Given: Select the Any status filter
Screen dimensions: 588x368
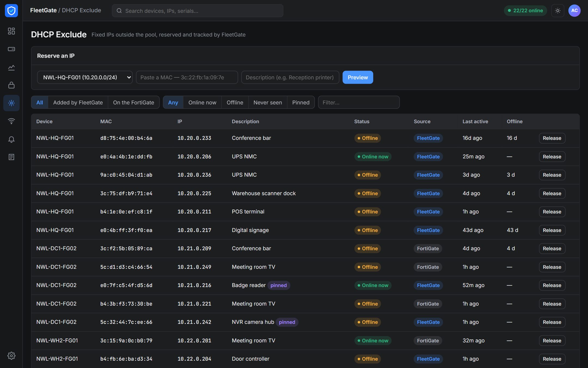Looking at the screenshot, I should (173, 102).
